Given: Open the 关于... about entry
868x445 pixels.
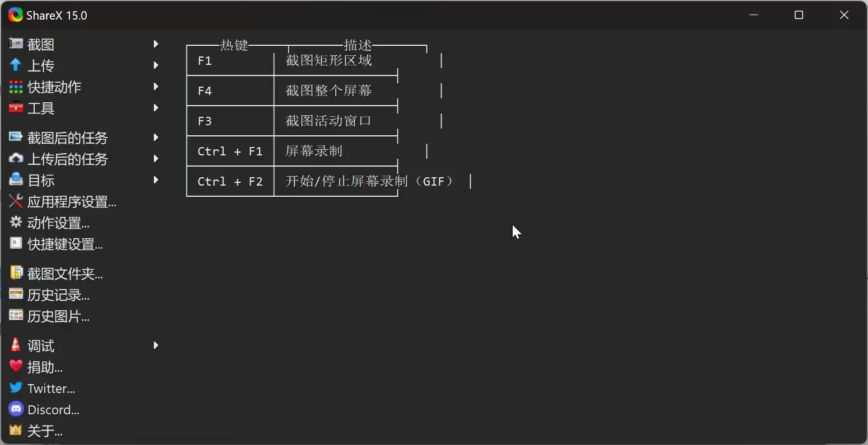Looking at the screenshot, I should tap(45, 431).
